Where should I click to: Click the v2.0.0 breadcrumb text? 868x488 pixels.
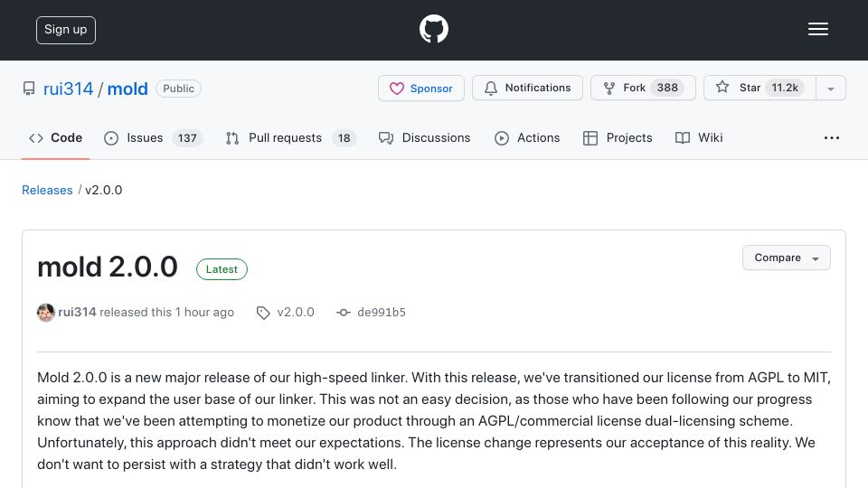coord(103,190)
